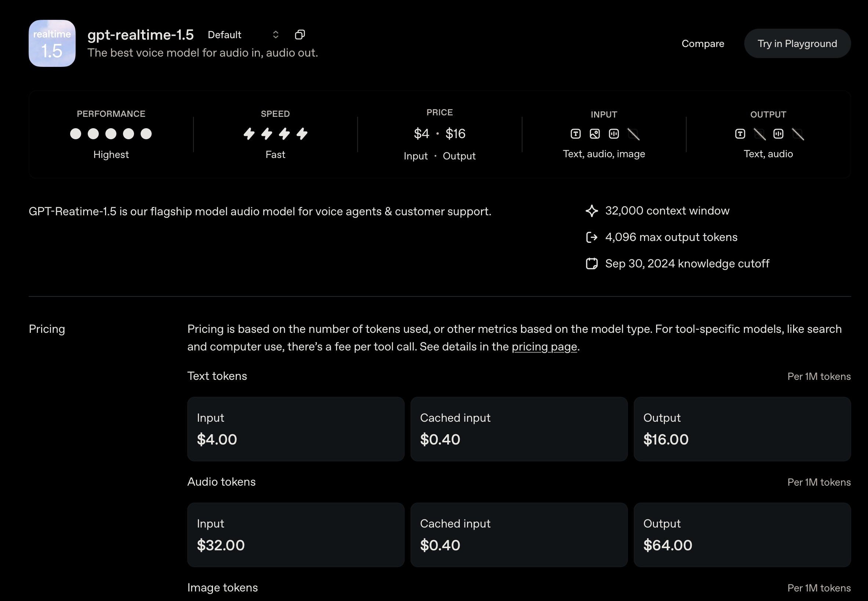This screenshot has width=868, height=601.
Task: Click the knowledge cutoff calendar icon
Action: coord(592,264)
